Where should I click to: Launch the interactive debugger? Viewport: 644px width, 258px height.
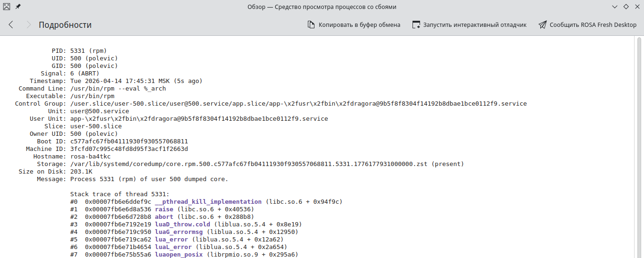(469, 25)
